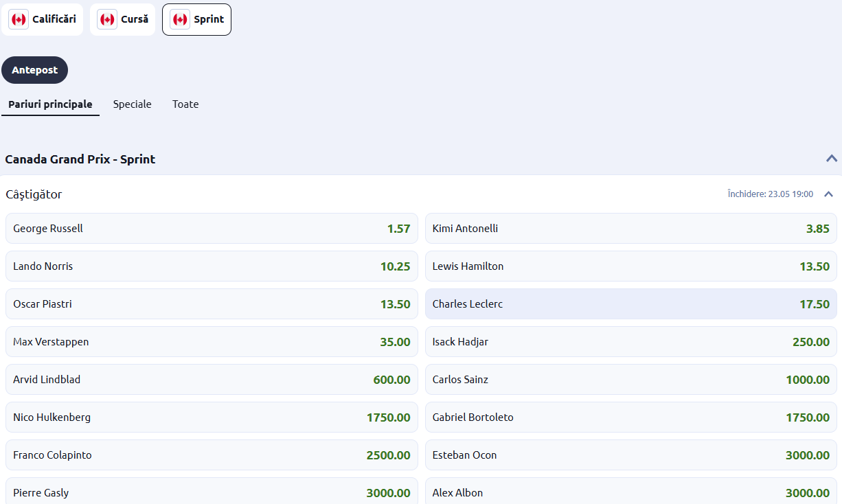This screenshot has width=842, height=504.
Task: Switch to the Toate tab
Action: click(x=185, y=104)
